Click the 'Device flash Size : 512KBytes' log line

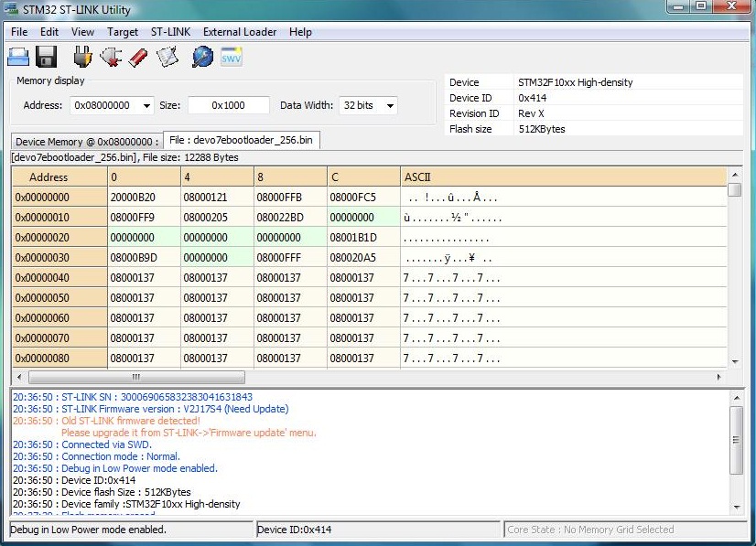102,492
